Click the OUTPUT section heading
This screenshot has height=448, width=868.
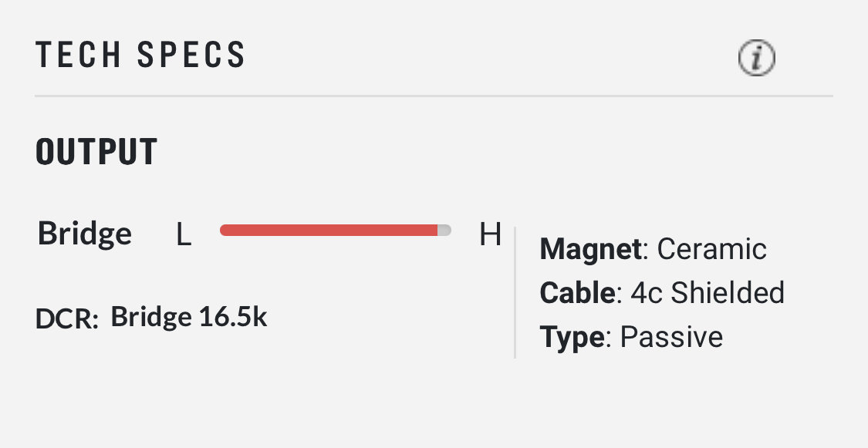[x=96, y=152]
